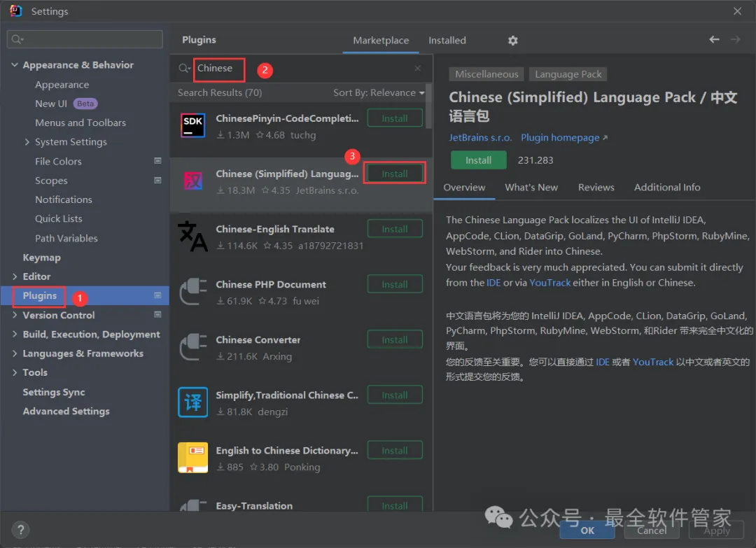The image size is (756, 548).
Task: Install Chinese-English Translate plugin
Action: (395, 229)
